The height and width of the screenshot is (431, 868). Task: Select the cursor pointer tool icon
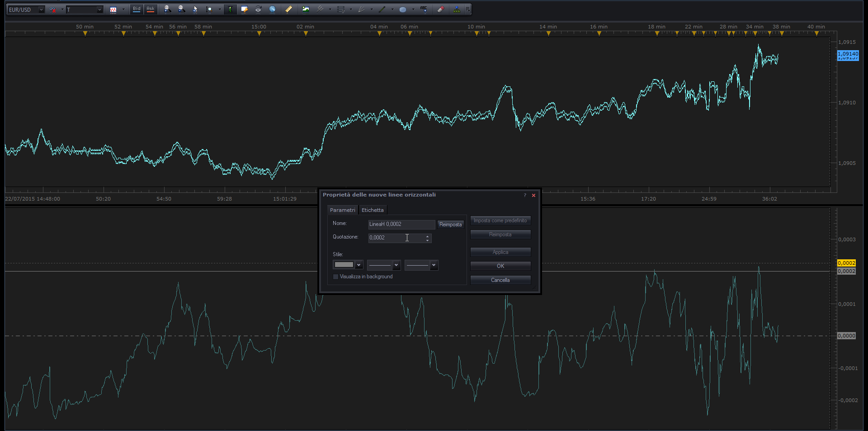tap(195, 9)
